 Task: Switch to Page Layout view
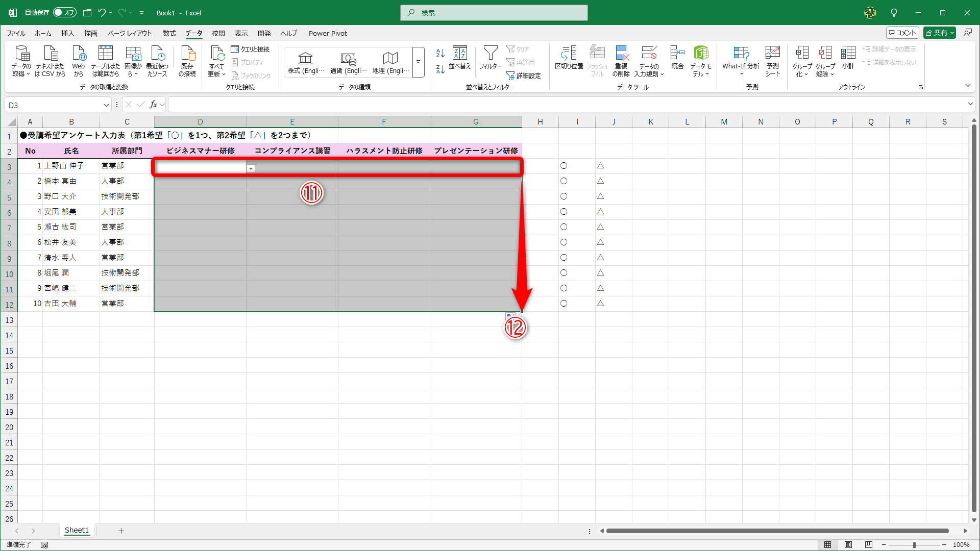848,545
